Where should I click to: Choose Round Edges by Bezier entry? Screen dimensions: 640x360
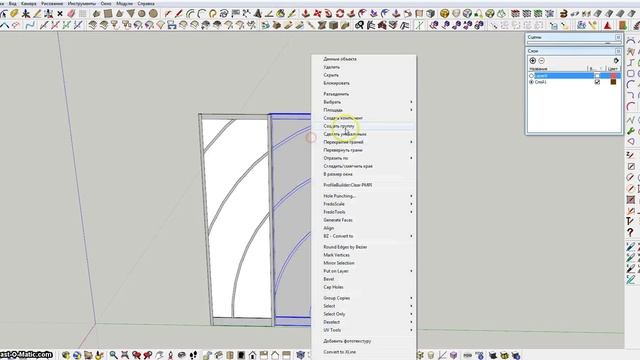point(345,247)
